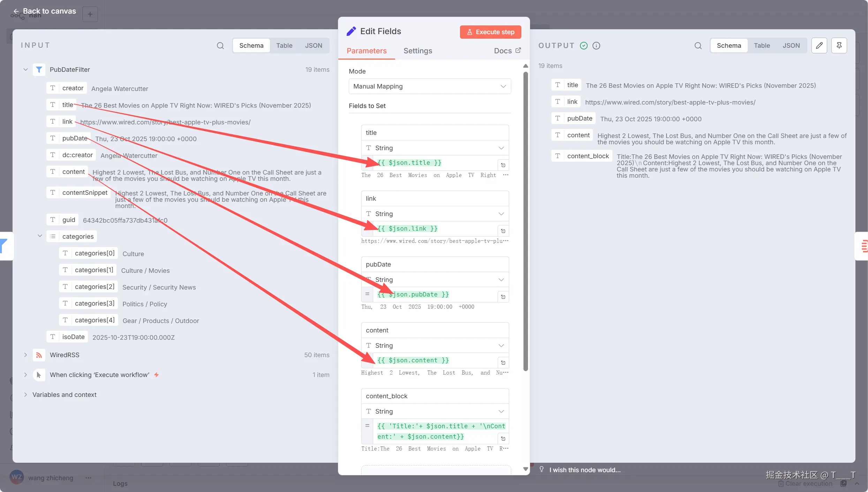Click the WiredRSS feed node icon

(39, 355)
